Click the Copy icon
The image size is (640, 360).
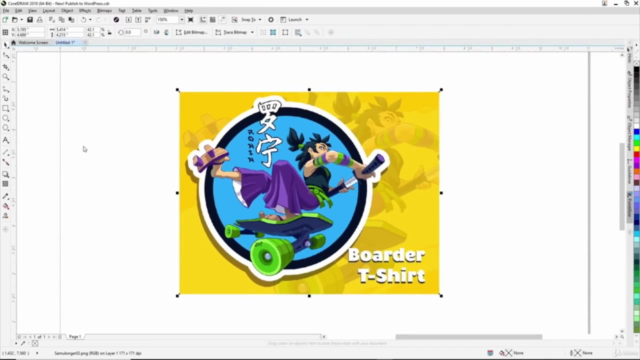coord(61,20)
